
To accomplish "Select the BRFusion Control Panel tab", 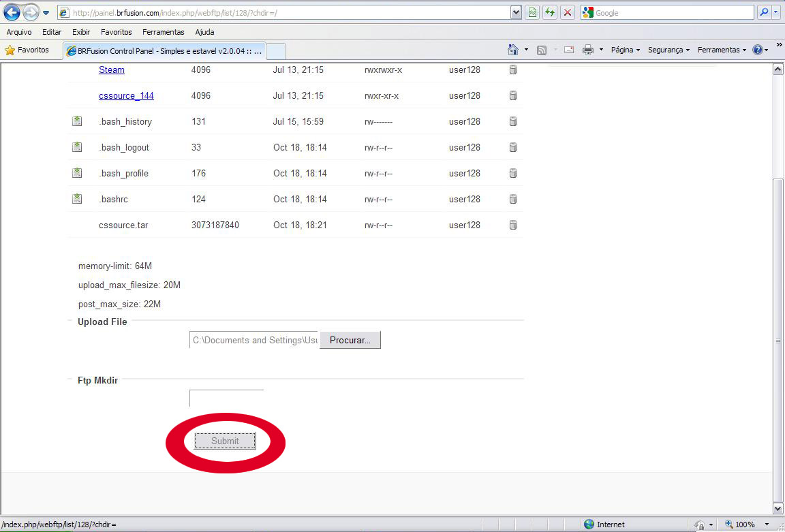I will point(164,51).
